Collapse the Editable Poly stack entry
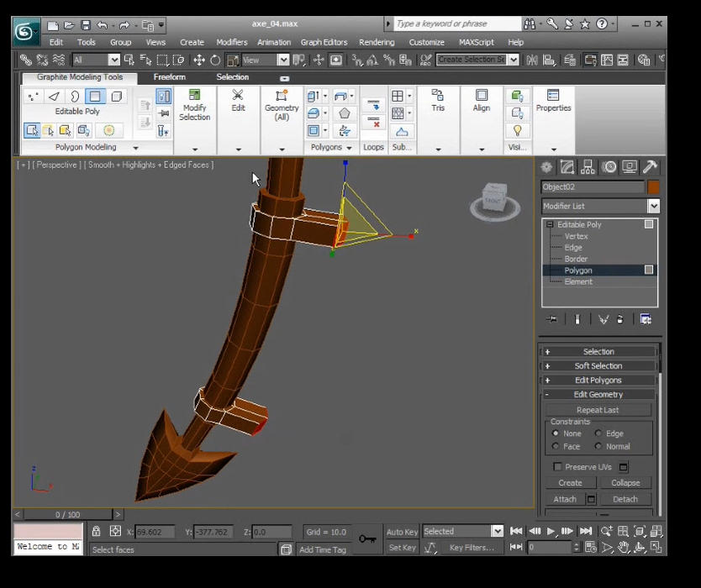The width and height of the screenshot is (701, 588). point(551,224)
